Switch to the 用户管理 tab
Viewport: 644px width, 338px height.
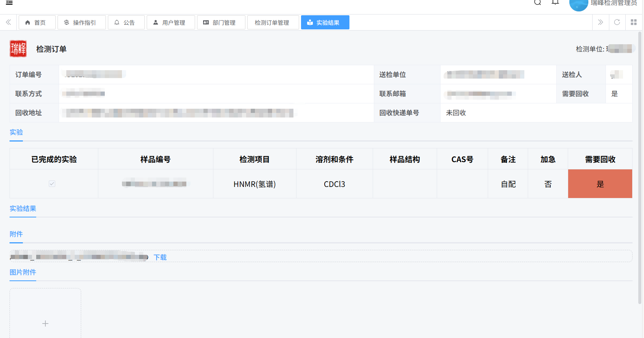click(170, 23)
